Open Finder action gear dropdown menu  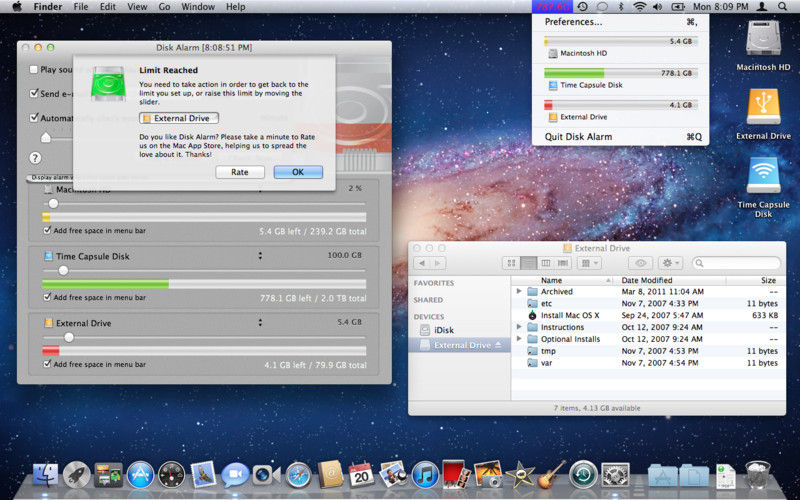[670, 263]
